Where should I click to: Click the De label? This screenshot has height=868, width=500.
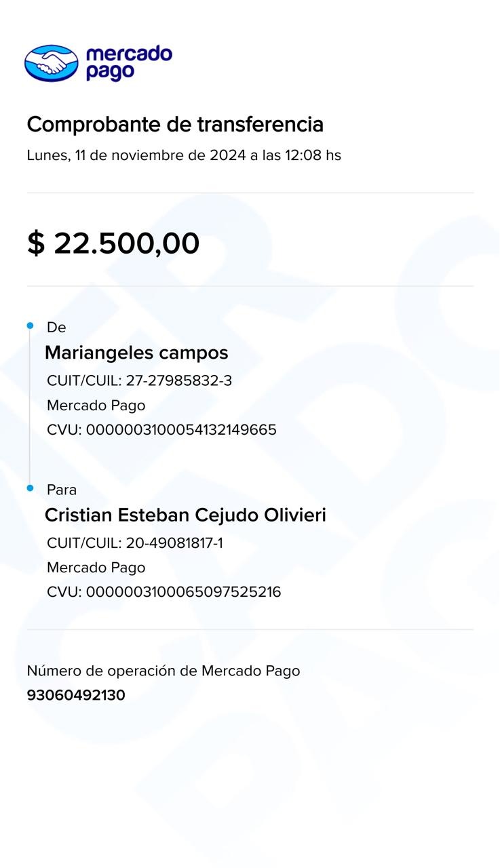click(56, 328)
